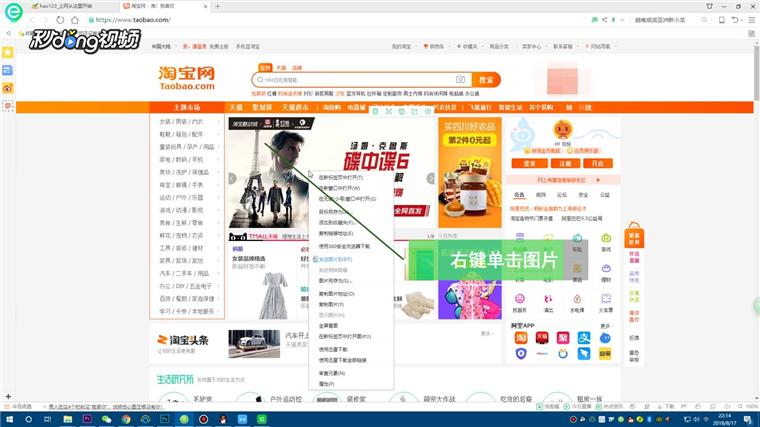Click banner previous arrow

coord(232,179)
